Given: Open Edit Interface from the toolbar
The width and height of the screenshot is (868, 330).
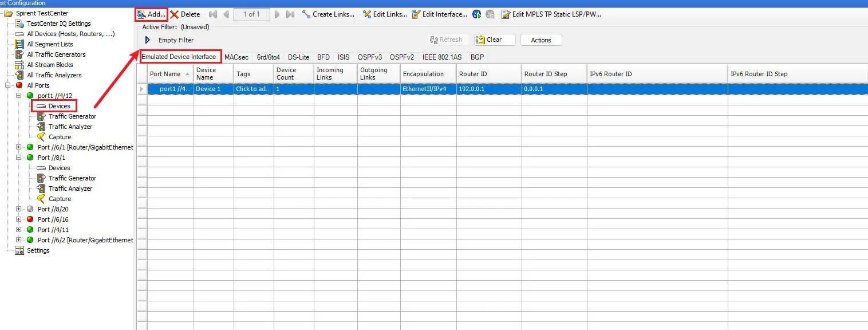Looking at the screenshot, I should (x=439, y=14).
